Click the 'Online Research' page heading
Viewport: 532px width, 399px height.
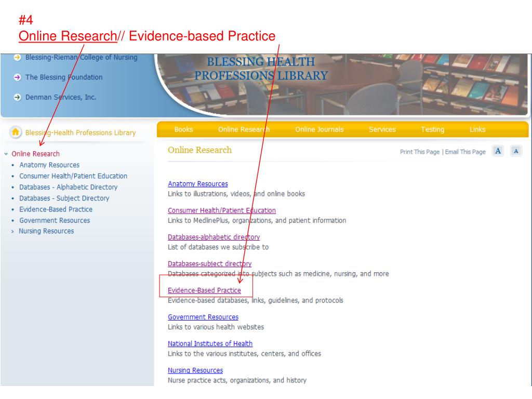point(199,150)
